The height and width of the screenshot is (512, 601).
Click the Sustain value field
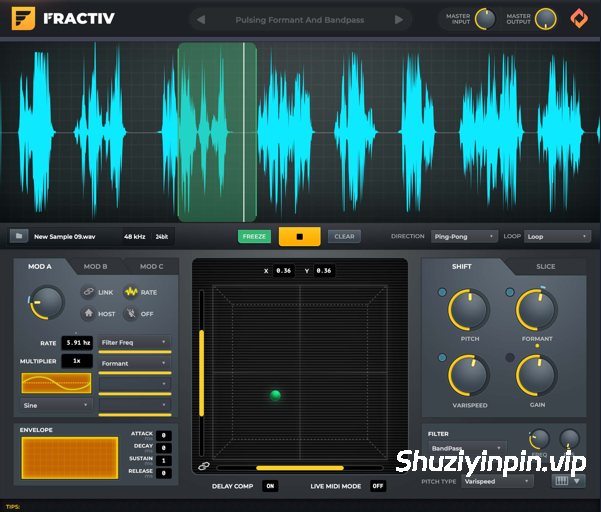tap(164, 460)
